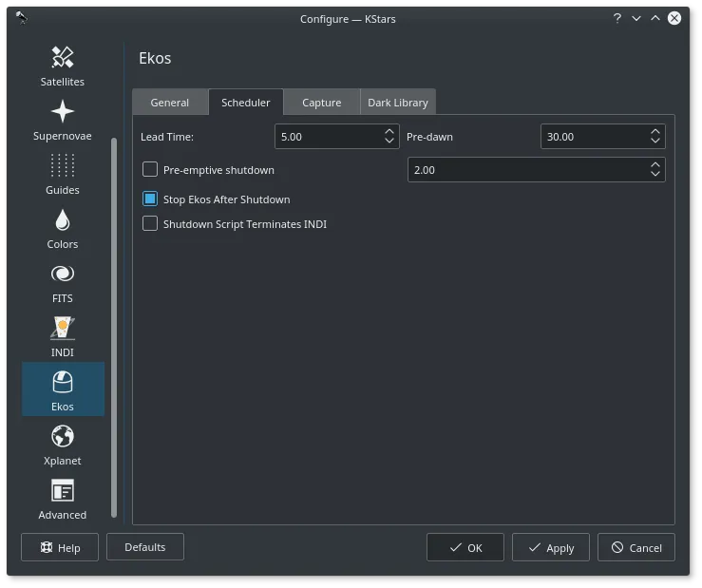Click the Pre-dawn label
This screenshot has width=702, height=588.
click(429, 137)
